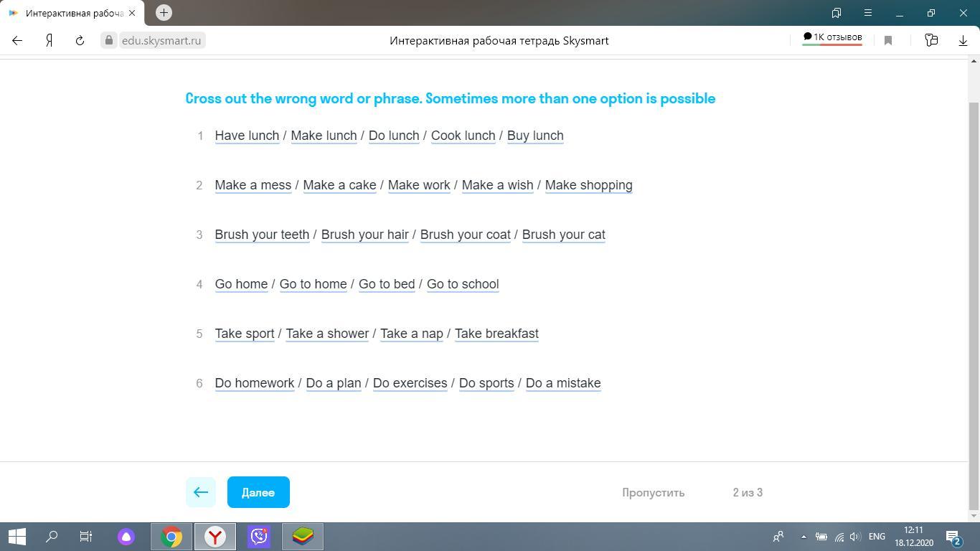
Task: Show hidden system tray icons
Action: pos(804,537)
